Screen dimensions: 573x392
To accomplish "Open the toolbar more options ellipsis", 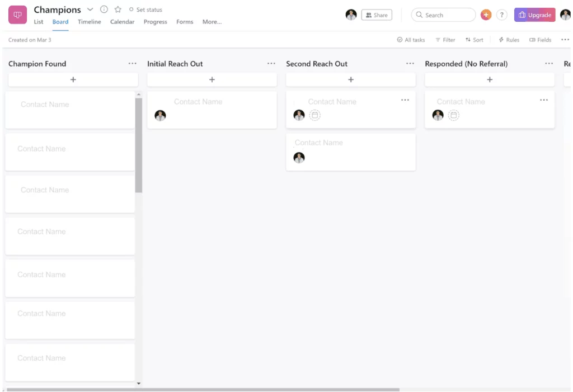I will tap(565, 40).
